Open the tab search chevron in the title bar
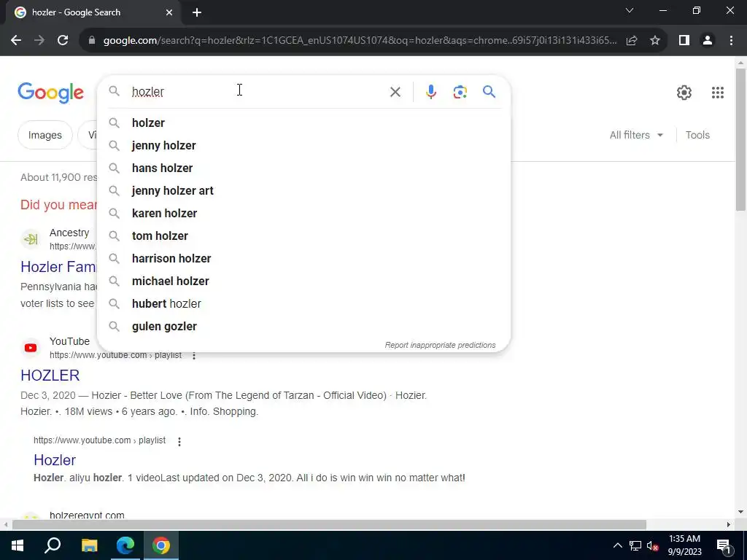Image resolution: width=747 pixels, height=560 pixels. pyautogui.click(x=630, y=10)
